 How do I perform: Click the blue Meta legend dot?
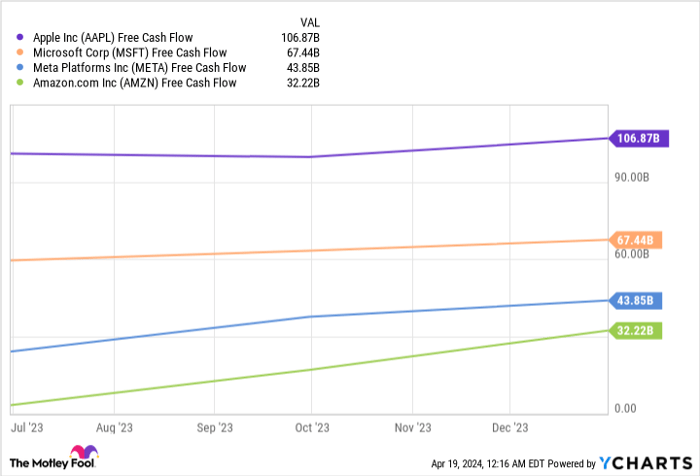[20, 67]
